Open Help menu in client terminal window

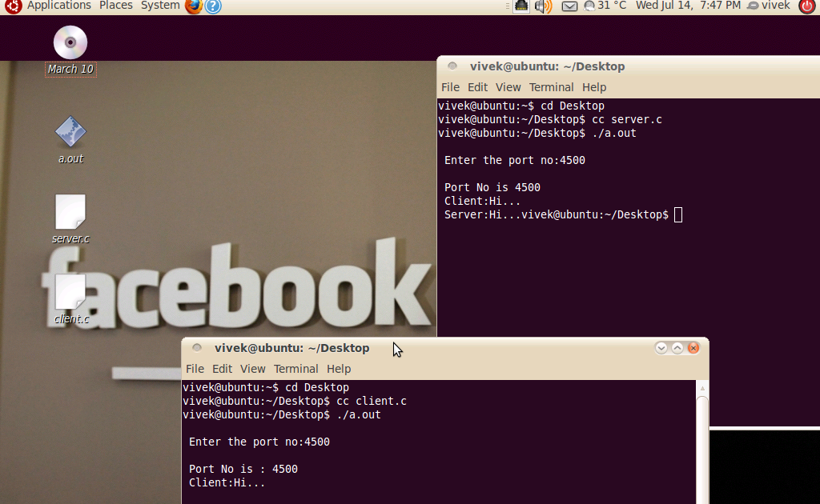tap(339, 369)
